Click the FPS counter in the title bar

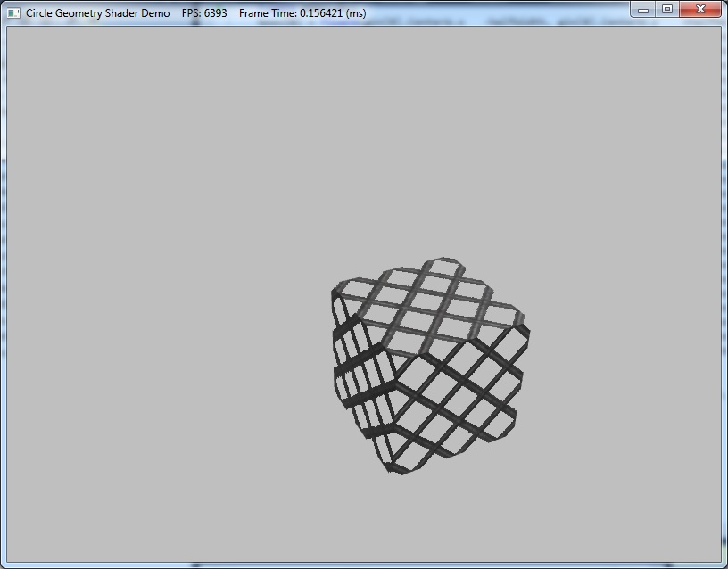[204, 13]
